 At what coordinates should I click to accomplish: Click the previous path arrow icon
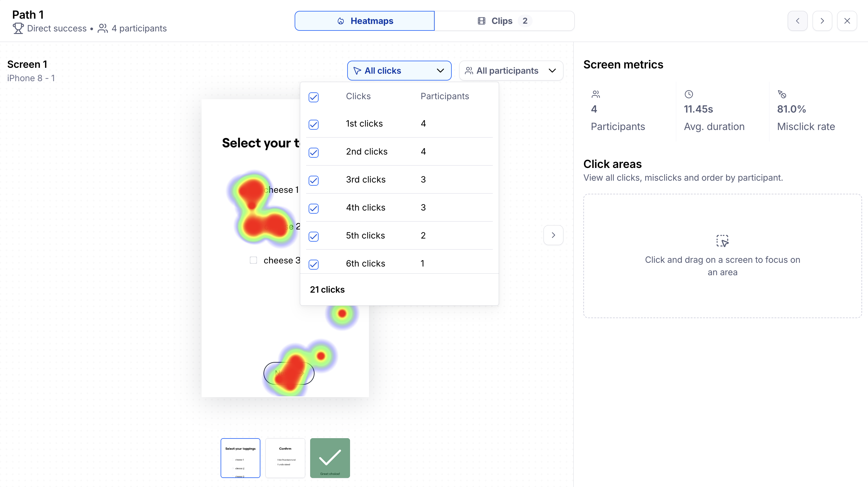coord(797,21)
